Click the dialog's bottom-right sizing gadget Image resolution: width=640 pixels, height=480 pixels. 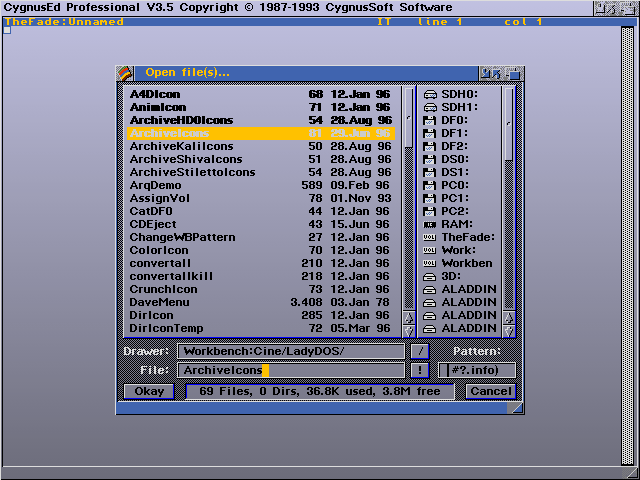tap(516, 408)
